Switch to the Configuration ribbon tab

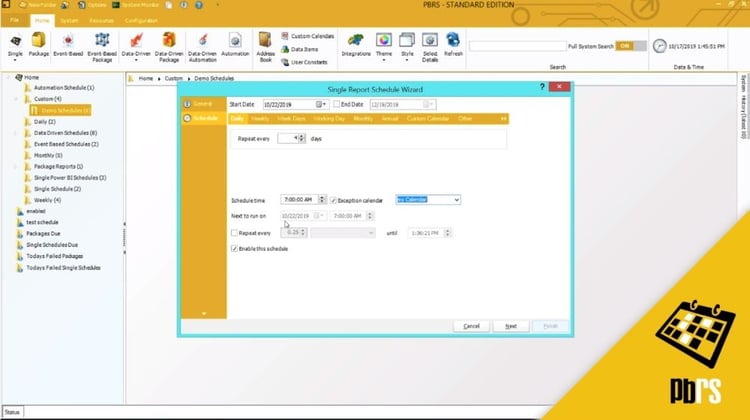click(x=141, y=21)
